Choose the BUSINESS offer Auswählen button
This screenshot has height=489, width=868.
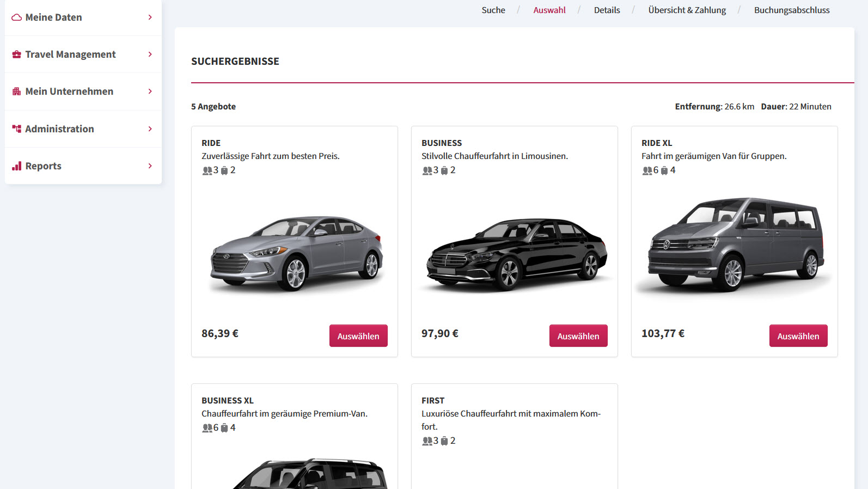click(578, 336)
